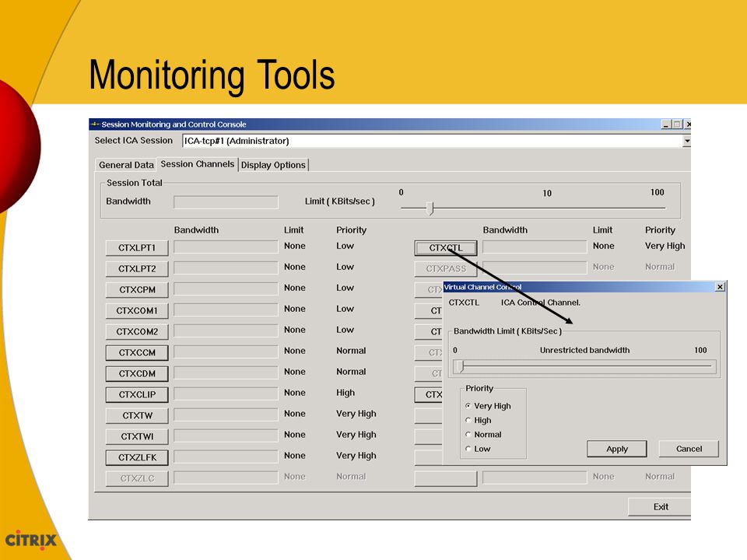Close the Virtual Channel Control dialog
Viewport: 747px width, 560px height.
[x=721, y=287]
